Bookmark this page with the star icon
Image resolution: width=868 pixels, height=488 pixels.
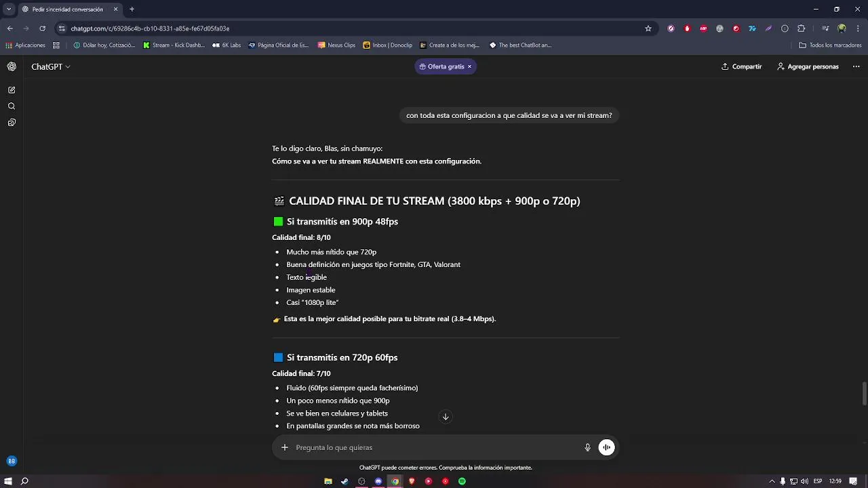[x=648, y=28]
